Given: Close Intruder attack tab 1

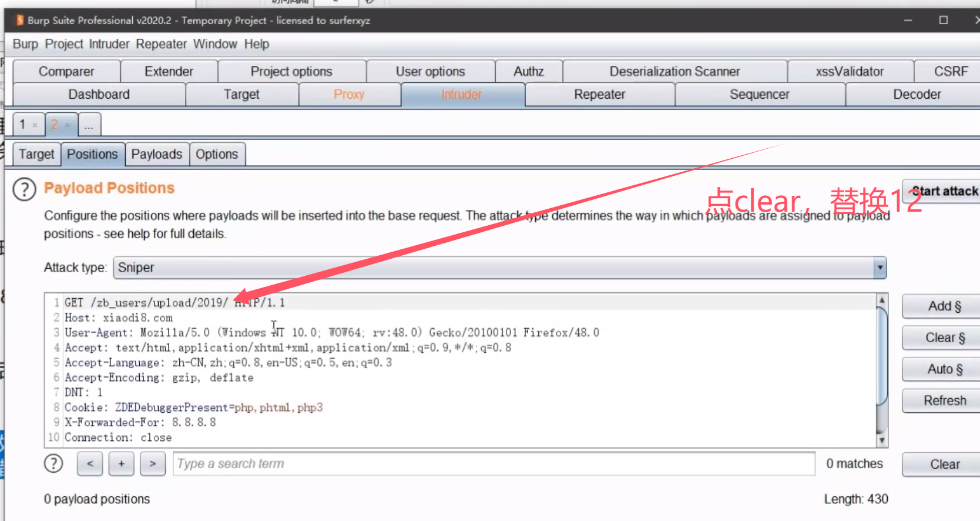Looking at the screenshot, I should 35,125.
